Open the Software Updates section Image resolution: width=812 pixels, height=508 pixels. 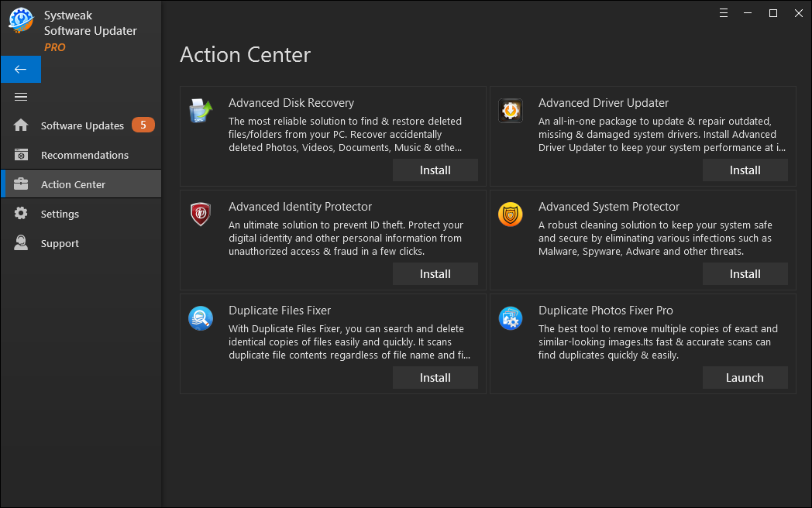tap(81, 125)
